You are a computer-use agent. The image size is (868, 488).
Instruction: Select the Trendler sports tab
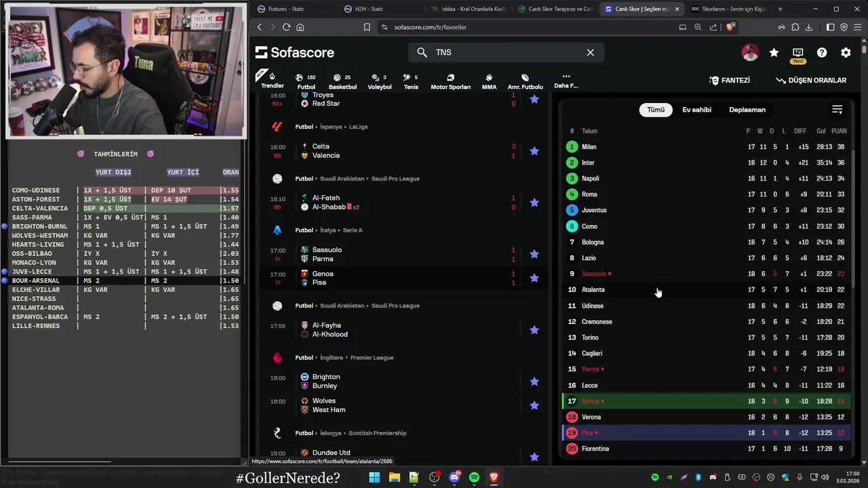273,80
